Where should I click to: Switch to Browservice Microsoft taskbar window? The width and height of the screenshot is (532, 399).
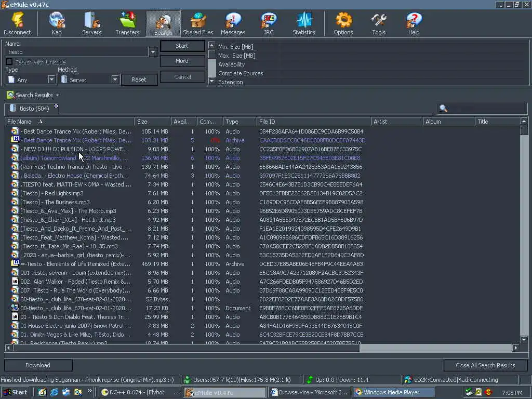tap(310, 392)
